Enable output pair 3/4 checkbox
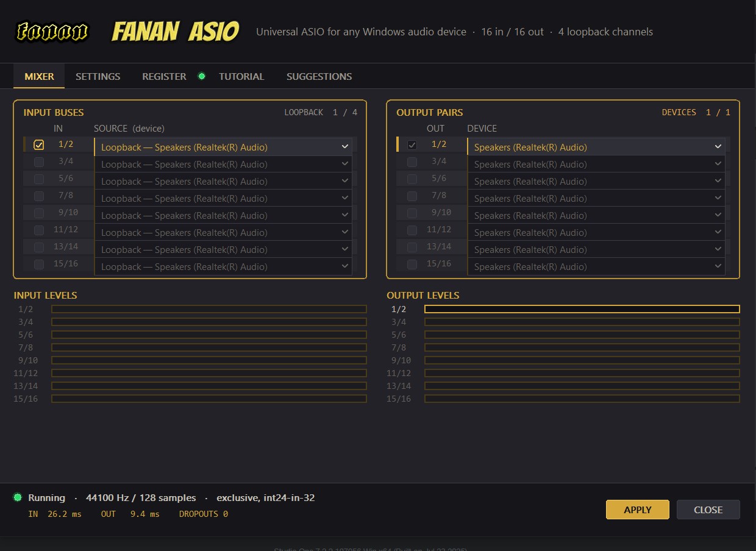Image resolution: width=756 pixels, height=551 pixels. 412,162
